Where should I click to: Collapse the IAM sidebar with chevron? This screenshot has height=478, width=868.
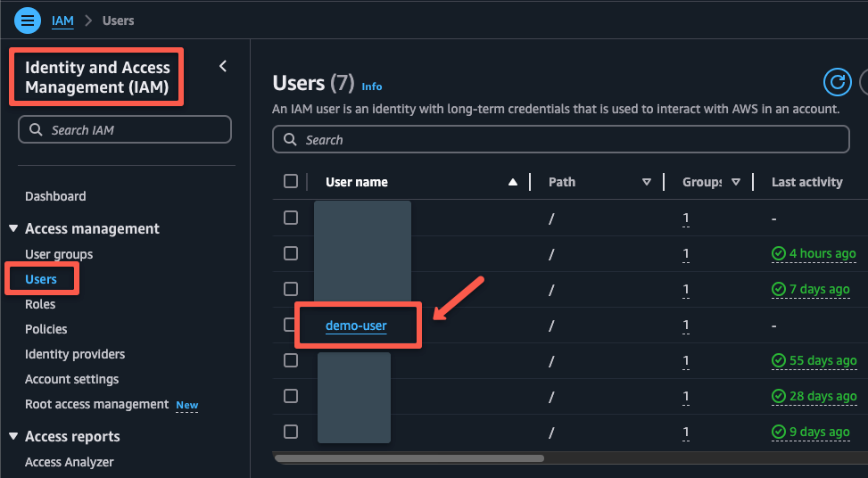[223, 66]
